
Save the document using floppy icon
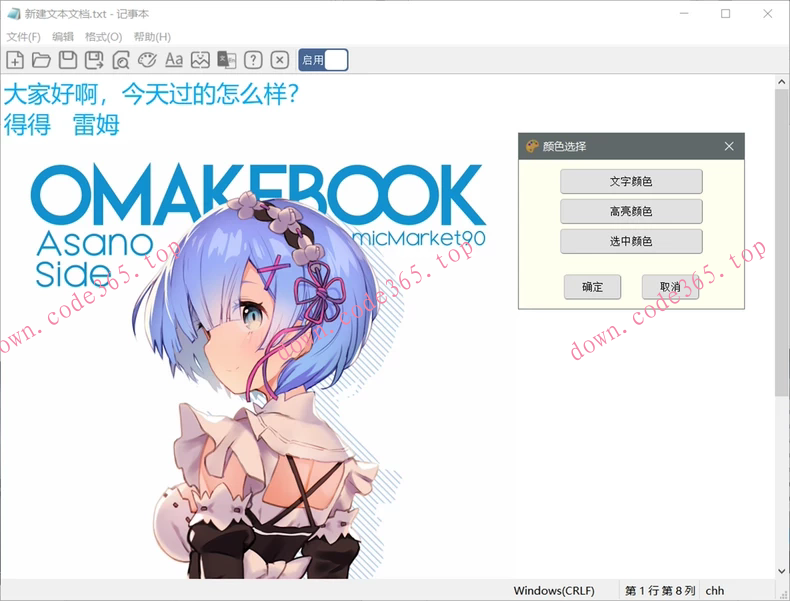click(68, 60)
